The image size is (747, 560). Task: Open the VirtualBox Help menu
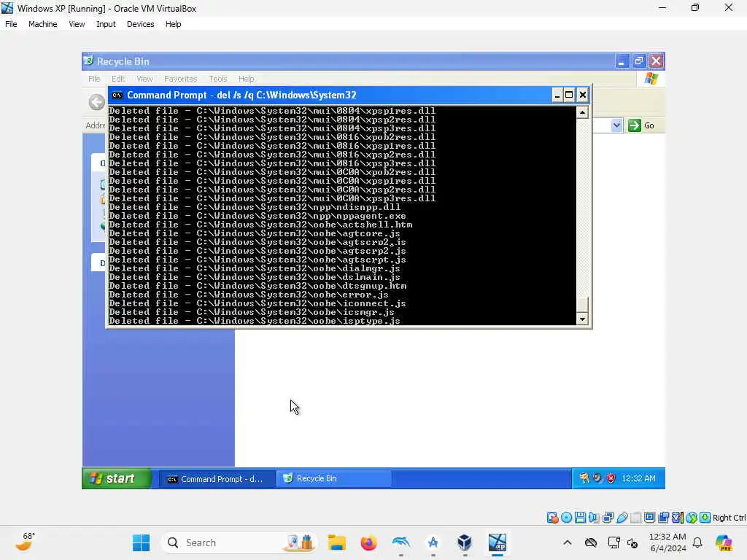click(174, 24)
